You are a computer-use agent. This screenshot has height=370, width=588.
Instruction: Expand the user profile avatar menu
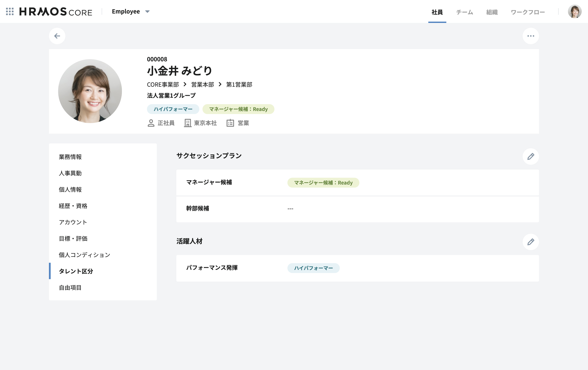[x=575, y=12]
